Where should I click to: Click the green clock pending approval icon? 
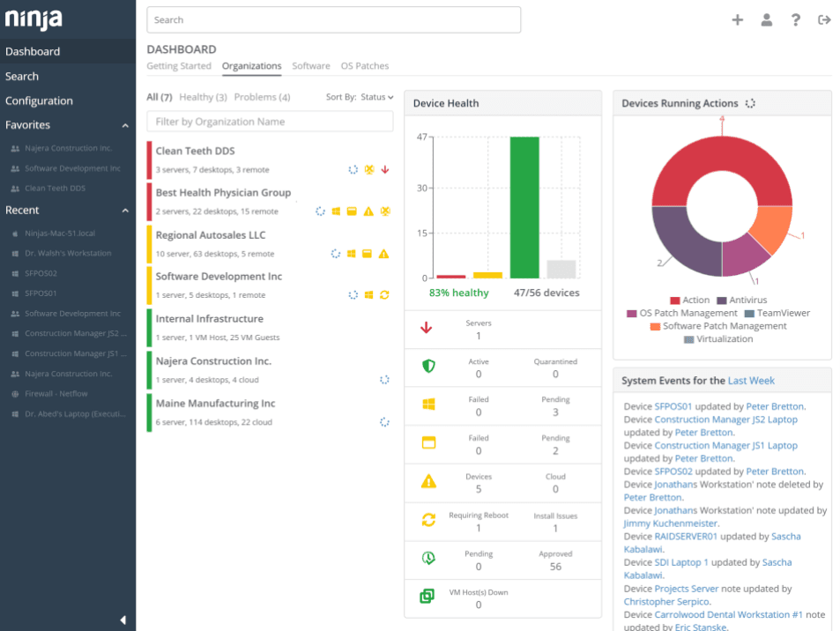(428, 558)
